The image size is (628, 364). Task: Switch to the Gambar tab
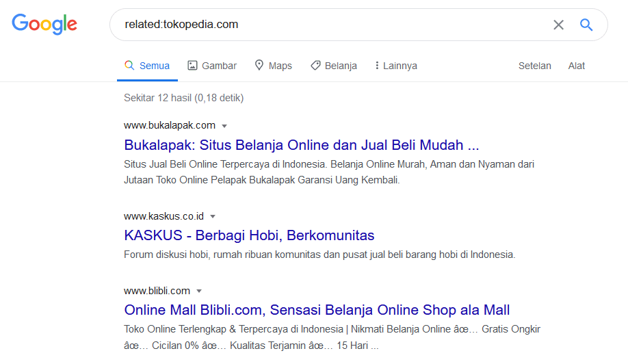tap(212, 66)
